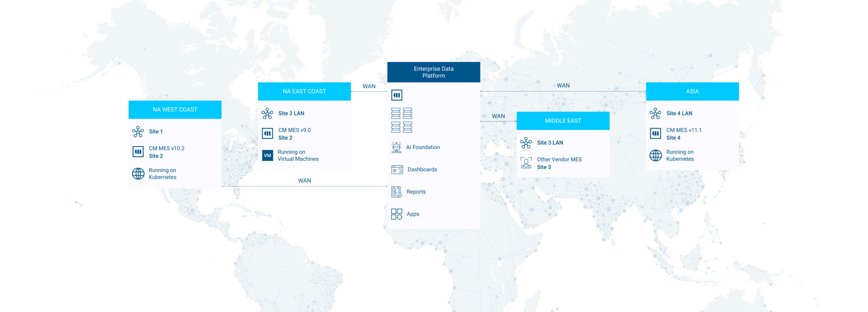
Task: Click the Apps grid icon
Action: (x=396, y=214)
